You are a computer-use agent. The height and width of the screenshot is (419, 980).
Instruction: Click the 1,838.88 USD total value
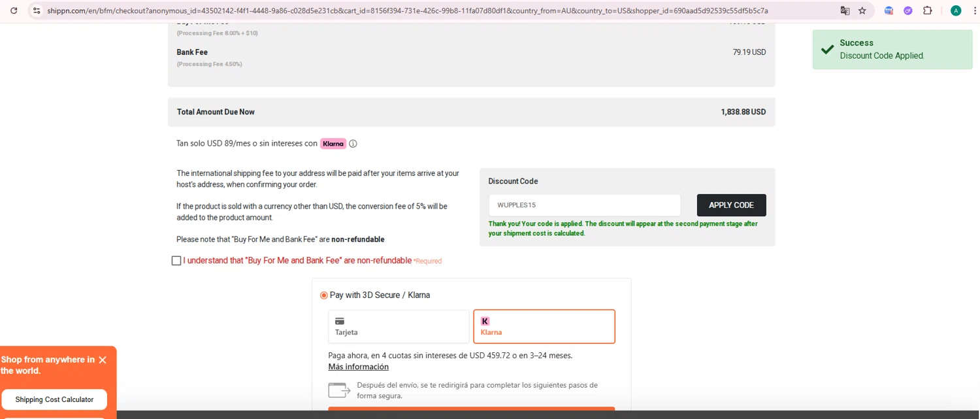coord(743,112)
